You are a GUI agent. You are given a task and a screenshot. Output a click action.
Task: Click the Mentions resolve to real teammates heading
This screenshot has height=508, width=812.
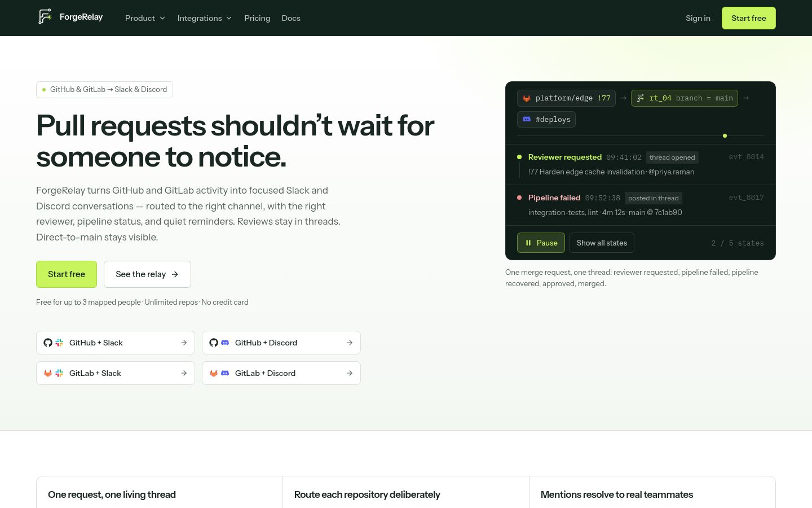[x=617, y=494]
